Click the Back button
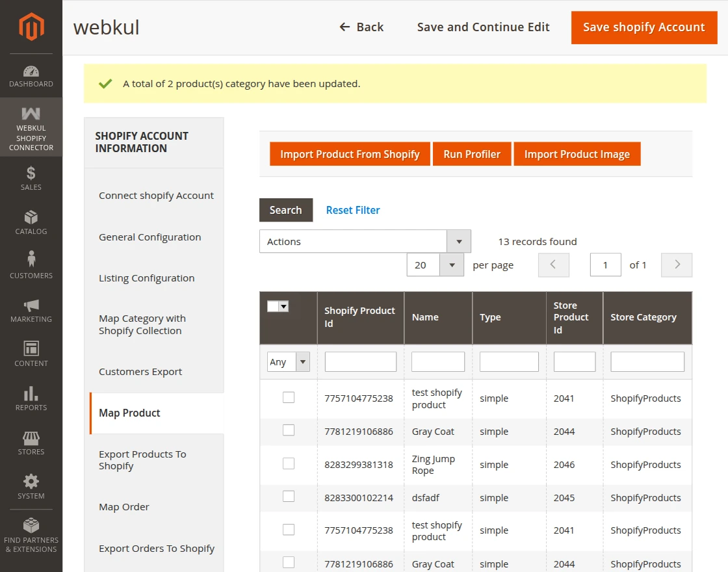 (361, 27)
